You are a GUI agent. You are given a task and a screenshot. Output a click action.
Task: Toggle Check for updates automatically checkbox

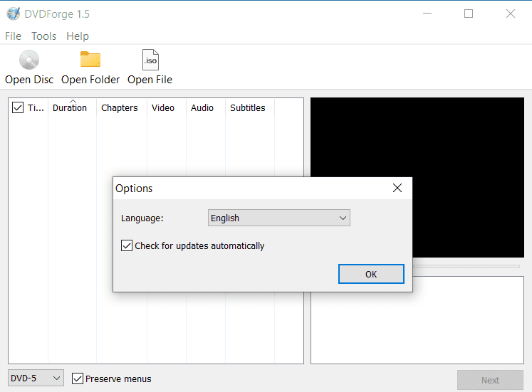click(x=127, y=245)
